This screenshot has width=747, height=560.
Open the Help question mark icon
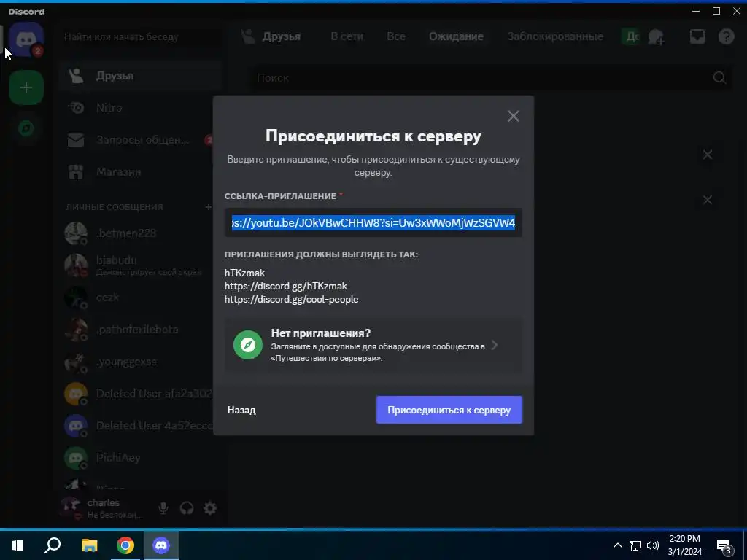coord(726,36)
